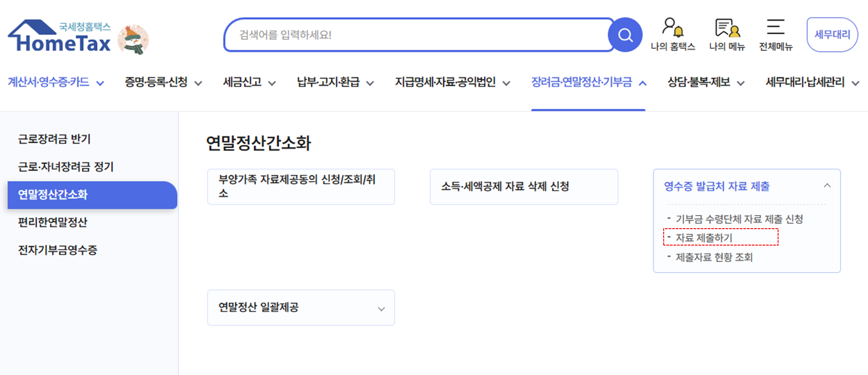
Task: Open 기부금 수령단체 자료 제출 신청
Action: point(739,219)
